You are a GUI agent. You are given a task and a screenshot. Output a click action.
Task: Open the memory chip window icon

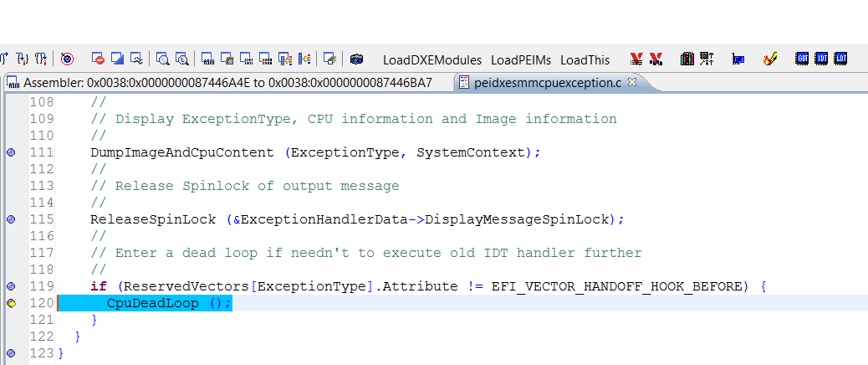pos(227,58)
